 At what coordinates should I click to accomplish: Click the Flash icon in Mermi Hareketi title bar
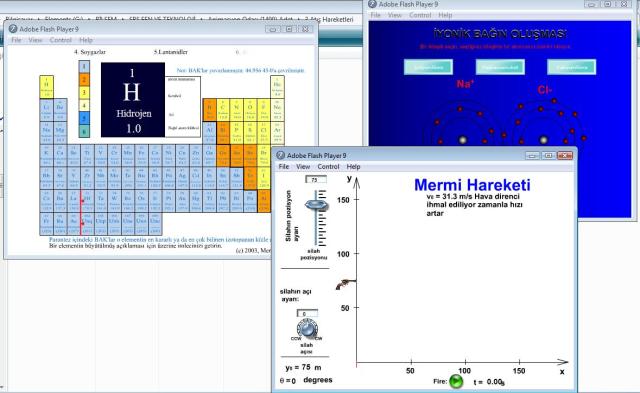280,155
